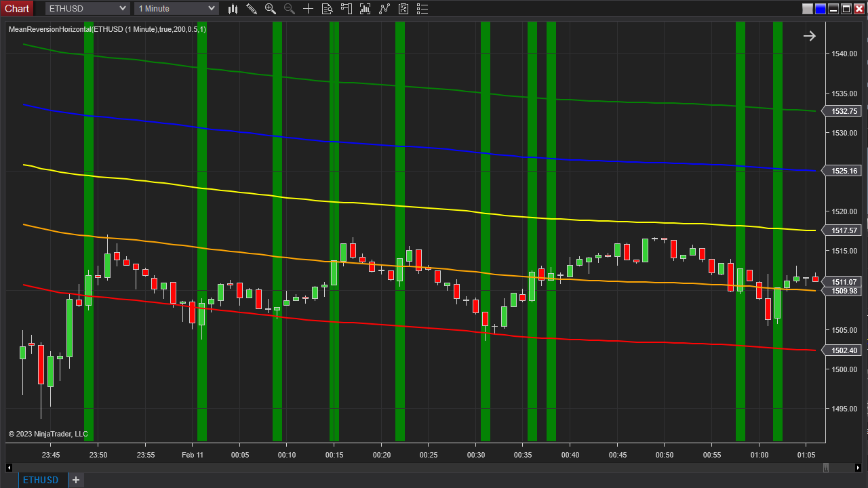
Task: Click the 23:45 time axis label
Action: 51,455
